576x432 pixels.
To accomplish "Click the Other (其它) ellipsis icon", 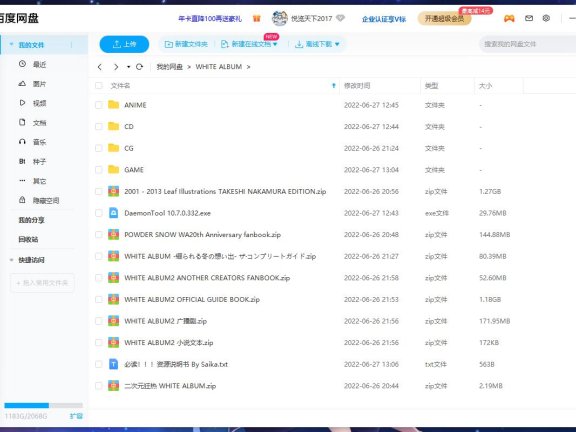I will click(22, 180).
